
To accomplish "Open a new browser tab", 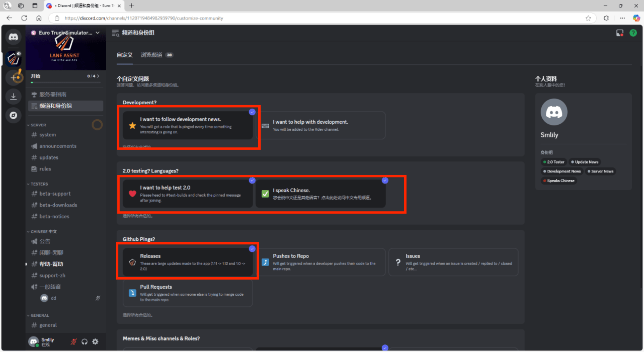I will pos(131,6).
